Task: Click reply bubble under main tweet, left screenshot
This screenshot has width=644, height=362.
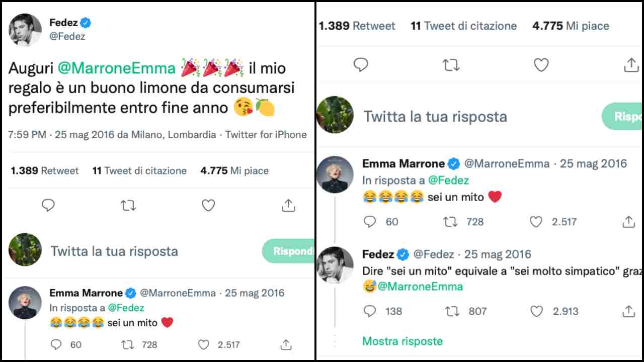Action: click(x=48, y=205)
